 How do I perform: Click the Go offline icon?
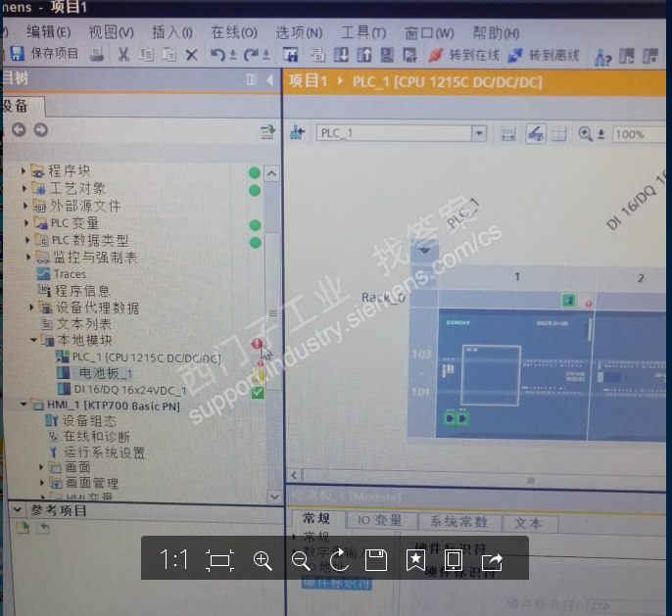(x=514, y=55)
